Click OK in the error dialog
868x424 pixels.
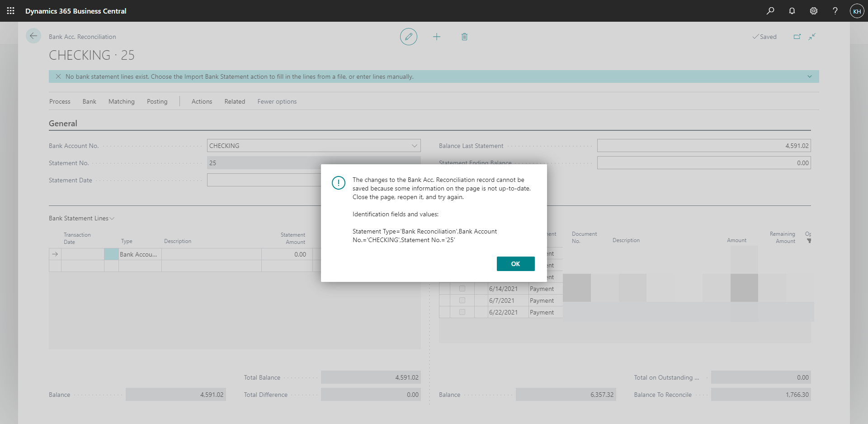coord(515,264)
